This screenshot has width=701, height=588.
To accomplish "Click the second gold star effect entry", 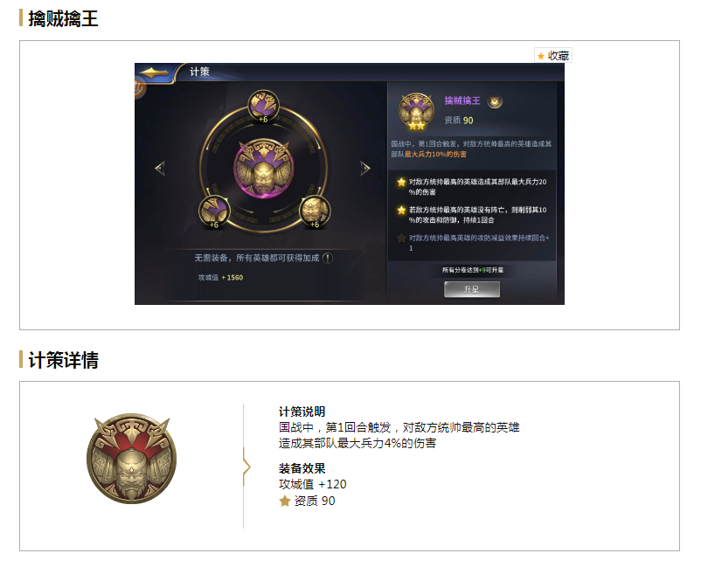I will pyautogui.click(x=472, y=215).
